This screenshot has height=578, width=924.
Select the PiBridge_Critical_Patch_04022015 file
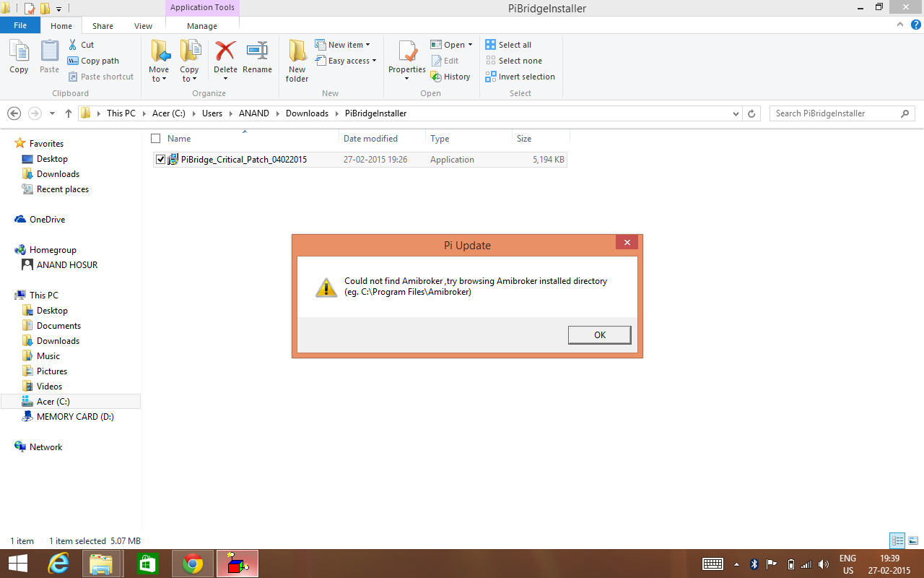point(244,160)
